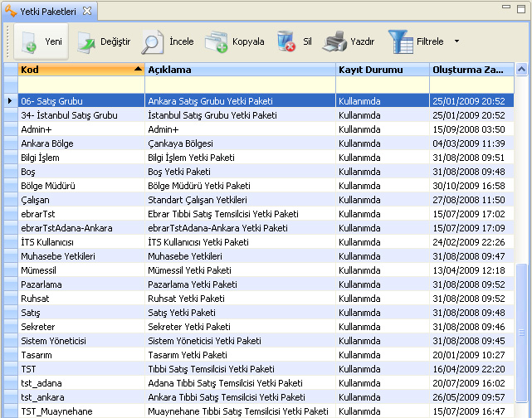Image resolution: width=532 pixels, height=418 pixels.
Task: Select the "tst_adana" code cell
Action: pyautogui.click(x=81, y=383)
